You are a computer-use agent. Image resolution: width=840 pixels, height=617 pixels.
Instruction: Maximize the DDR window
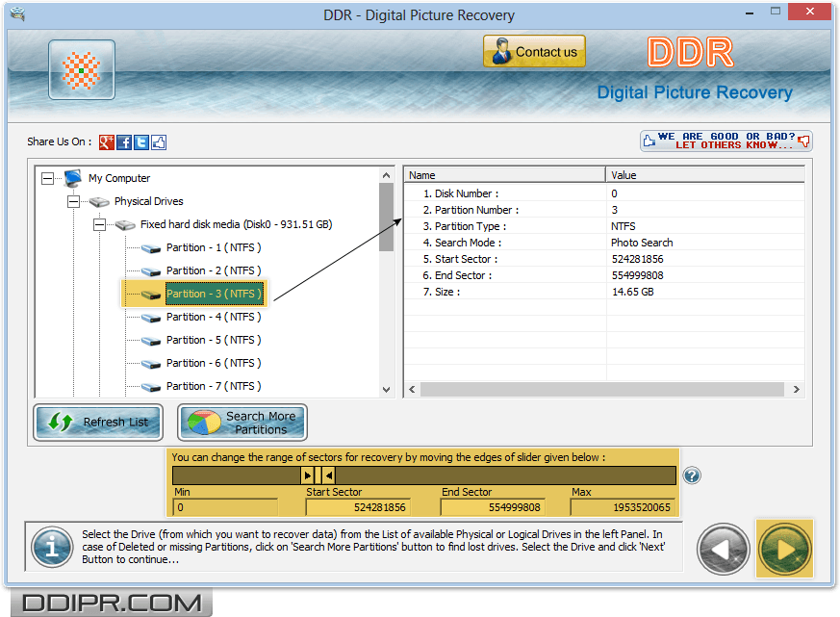(x=776, y=11)
